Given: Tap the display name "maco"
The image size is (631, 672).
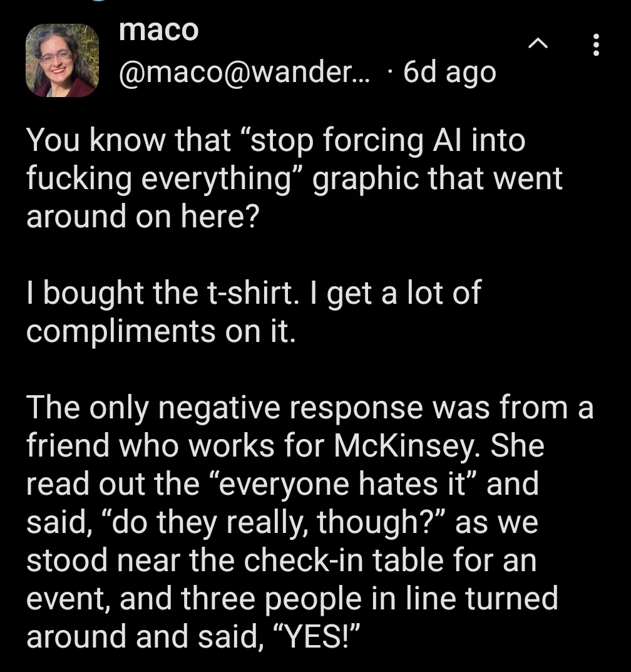Looking at the screenshot, I should pyautogui.click(x=158, y=31).
